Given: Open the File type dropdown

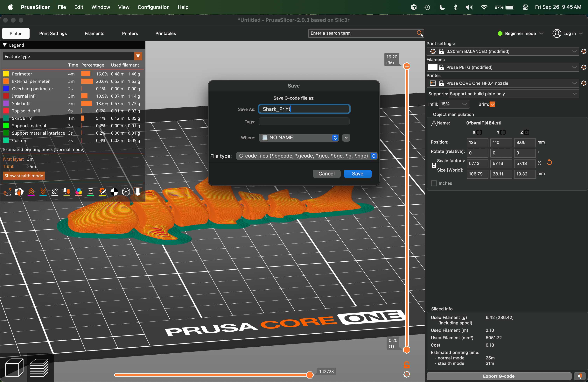Looking at the screenshot, I should [307, 156].
